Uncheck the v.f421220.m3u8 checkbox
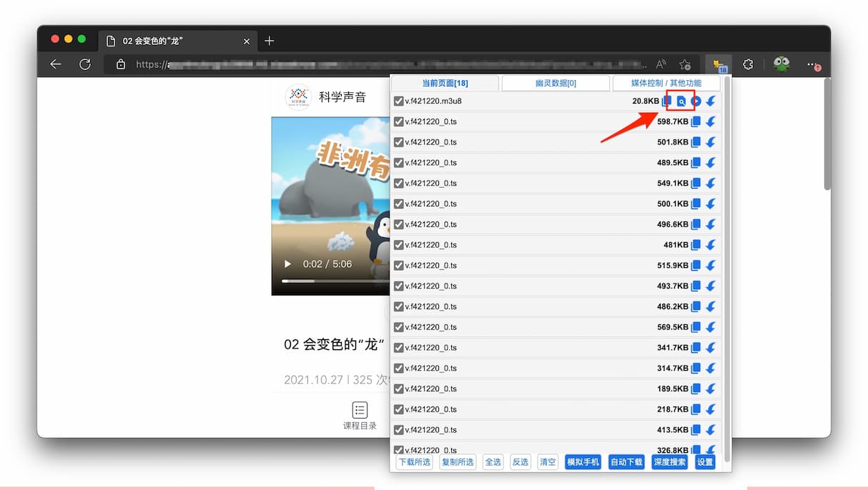 [x=399, y=101]
